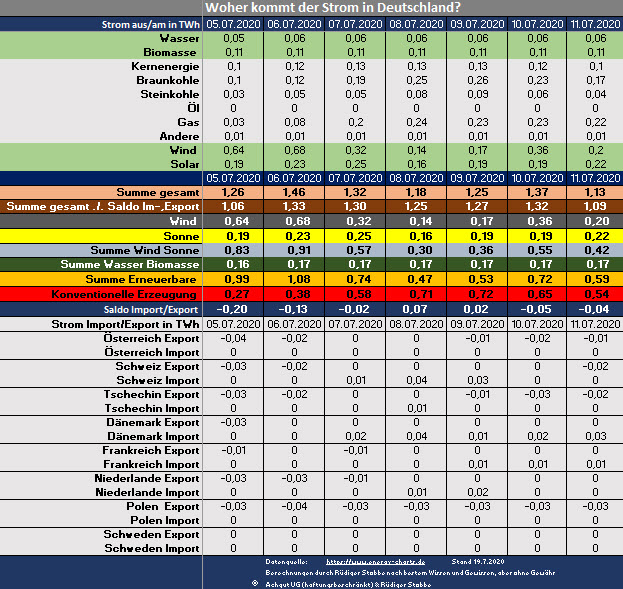623x589 pixels.
Task: Click the 'Biomasse' green row label
Action: pyautogui.click(x=170, y=51)
